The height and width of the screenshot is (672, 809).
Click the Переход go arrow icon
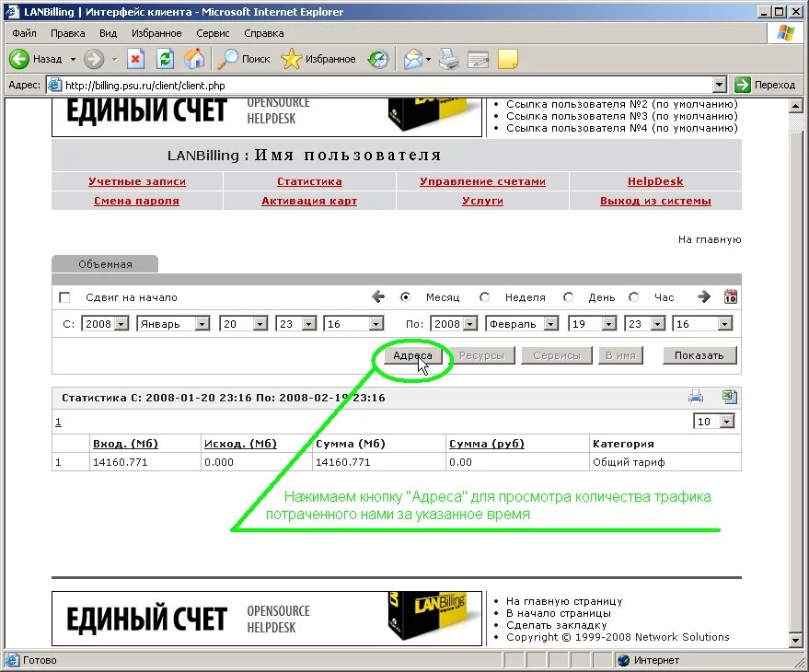[742, 85]
